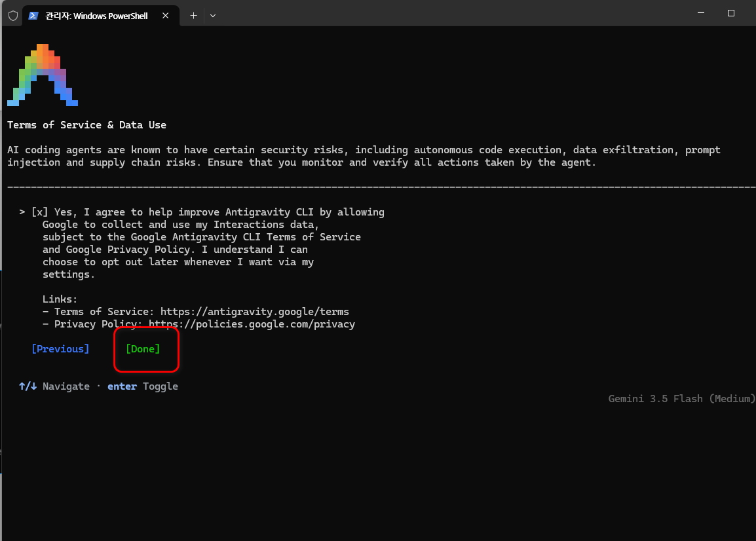Minimize the terminal window
The height and width of the screenshot is (541, 756).
[701, 13]
